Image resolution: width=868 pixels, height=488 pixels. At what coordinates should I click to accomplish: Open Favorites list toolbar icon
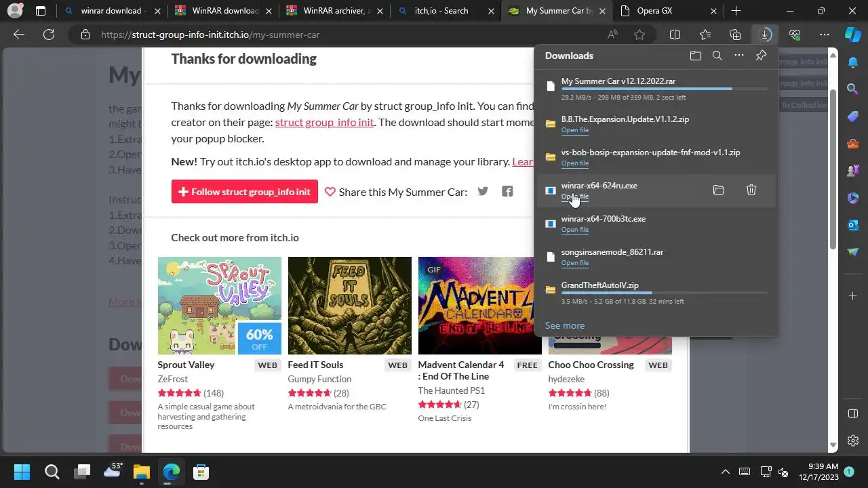(705, 35)
